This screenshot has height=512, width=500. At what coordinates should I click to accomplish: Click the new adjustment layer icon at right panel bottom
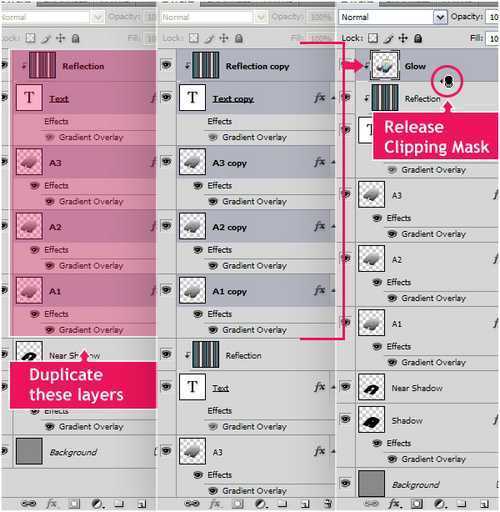[440, 503]
